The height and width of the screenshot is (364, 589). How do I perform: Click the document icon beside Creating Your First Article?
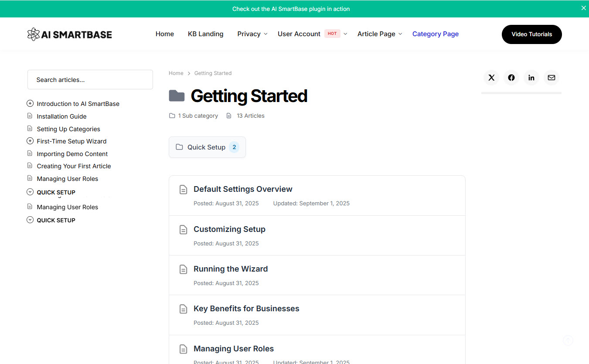(30, 166)
